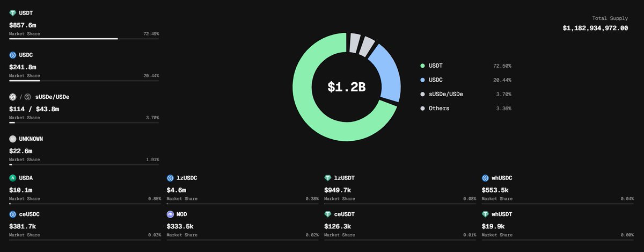Click the Total Supply amount $1,182,934,972.00

tap(595, 28)
